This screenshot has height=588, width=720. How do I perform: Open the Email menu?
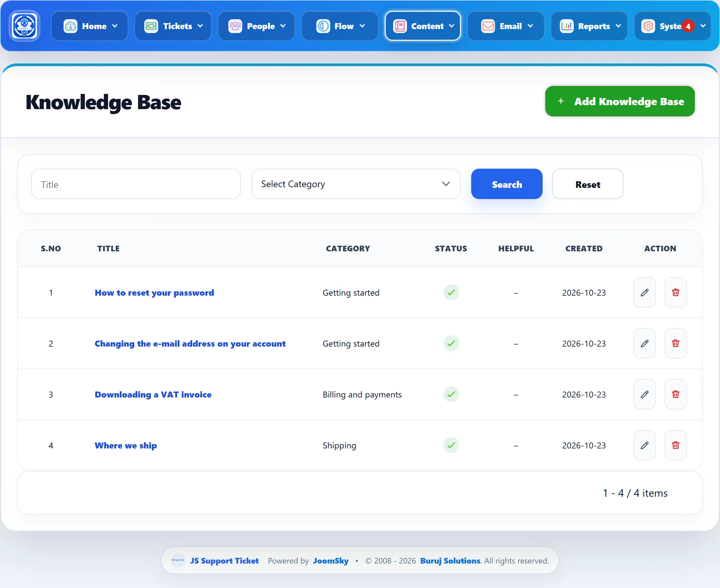click(506, 26)
